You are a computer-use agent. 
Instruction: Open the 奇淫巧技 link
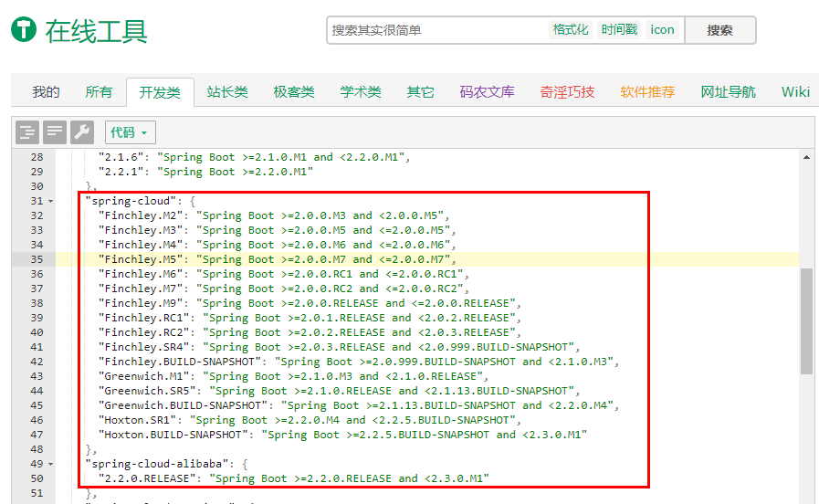tap(567, 92)
